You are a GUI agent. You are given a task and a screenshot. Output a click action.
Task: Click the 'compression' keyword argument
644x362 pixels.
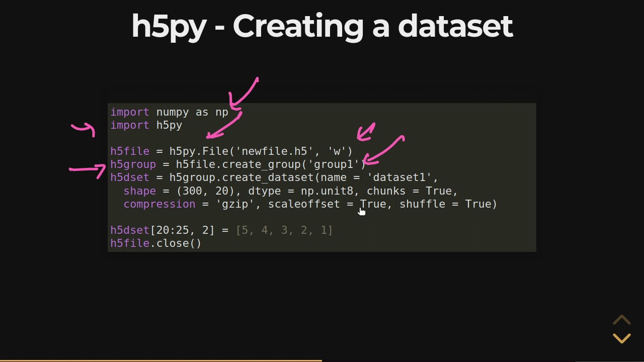pyautogui.click(x=159, y=204)
